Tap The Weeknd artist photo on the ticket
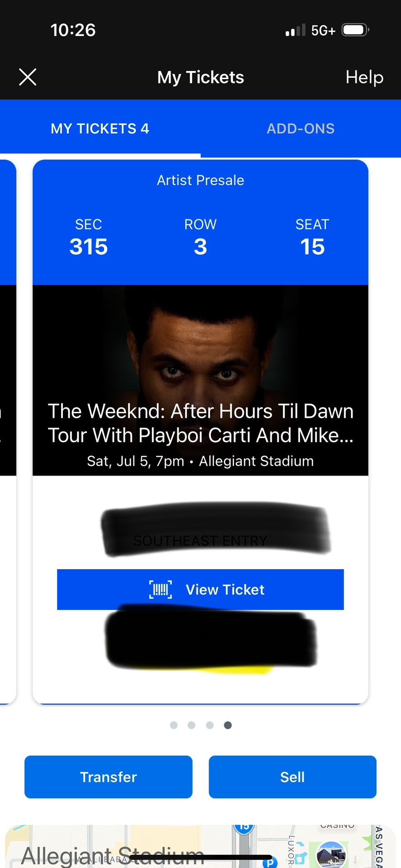 tap(200, 353)
